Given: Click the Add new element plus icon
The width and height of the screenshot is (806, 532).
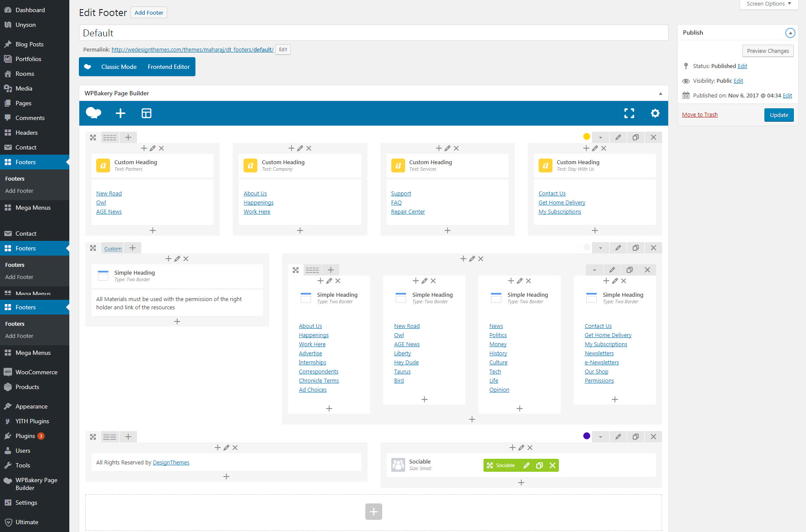Looking at the screenshot, I should [x=120, y=114].
